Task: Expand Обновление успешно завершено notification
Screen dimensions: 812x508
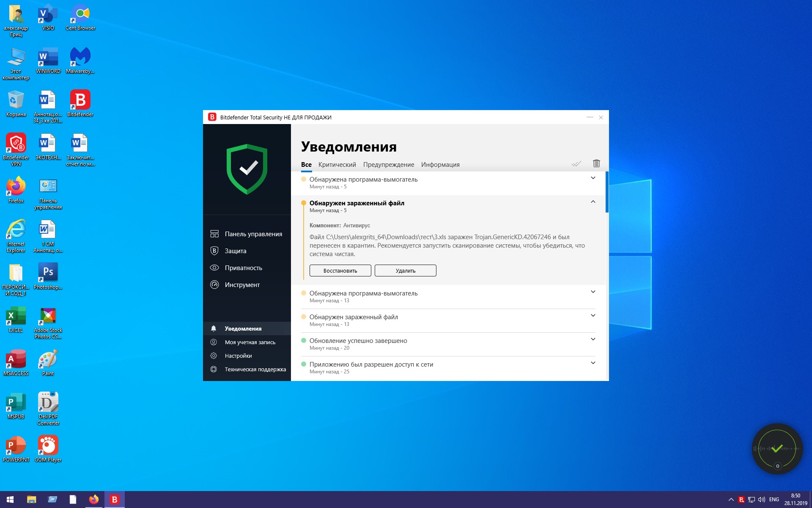Action: point(593,340)
